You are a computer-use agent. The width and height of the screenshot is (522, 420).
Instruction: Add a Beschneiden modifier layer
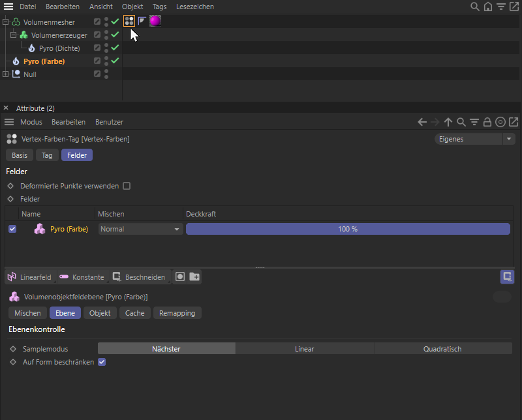pos(140,277)
